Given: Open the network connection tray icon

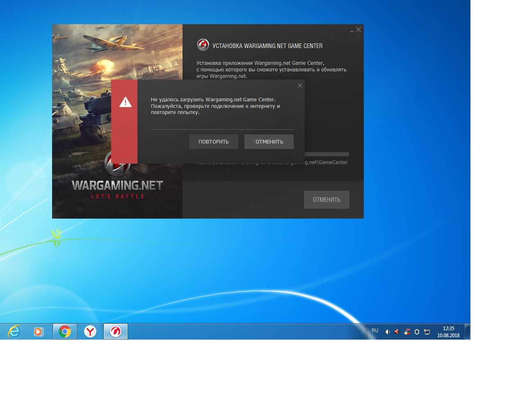Looking at the screenshot, I should (x=427, y=332).
